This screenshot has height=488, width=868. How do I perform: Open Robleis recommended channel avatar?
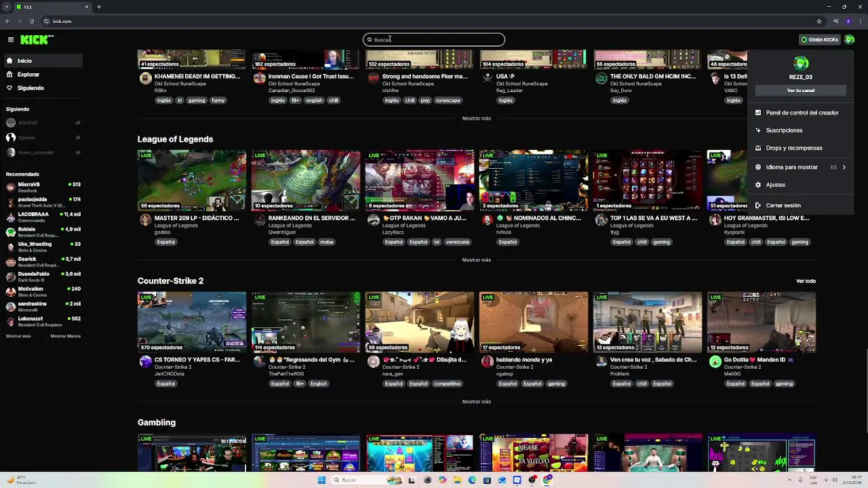tap(11, 232)
